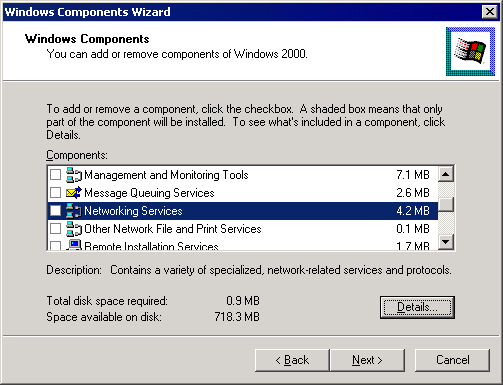This screenshot has width=503, height=385.
Task: Enable the Message Queuing Services checkbox
Action: point(55,193)
